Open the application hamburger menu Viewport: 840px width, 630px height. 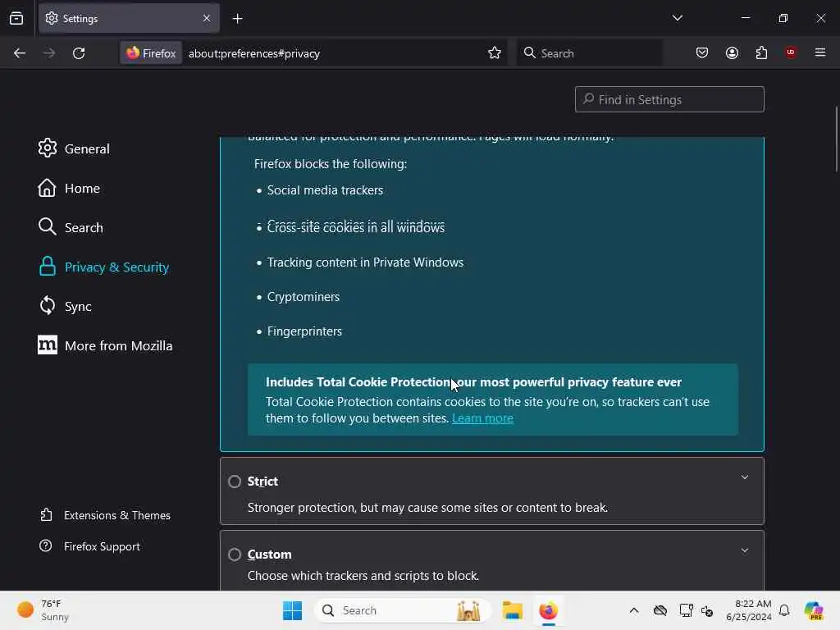point(819,52)
